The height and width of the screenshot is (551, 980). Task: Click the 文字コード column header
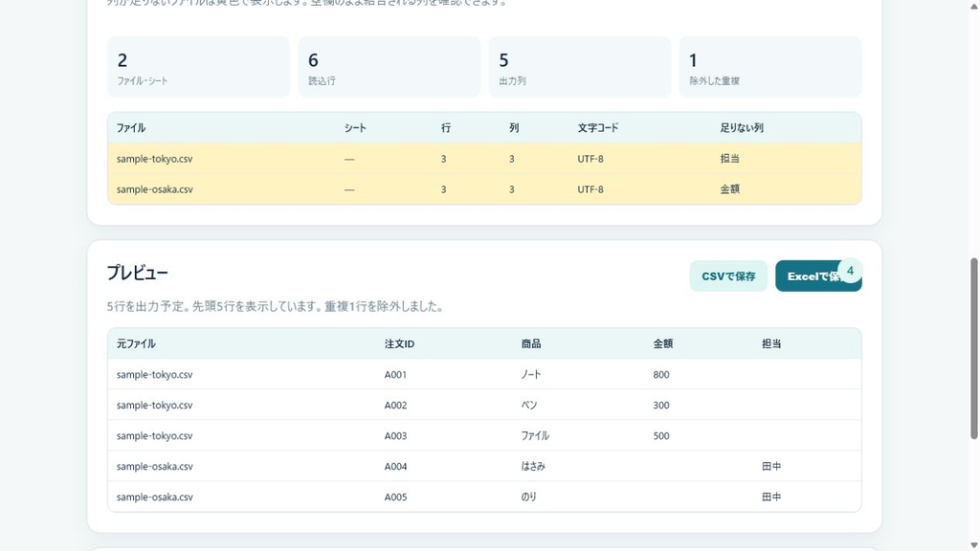pyautogui.click(x=598, y=128)
